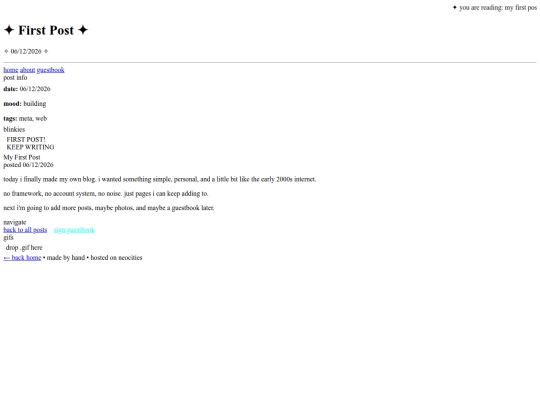
Task: Click the diamond icon before header date
Action: tap(6, 51)
